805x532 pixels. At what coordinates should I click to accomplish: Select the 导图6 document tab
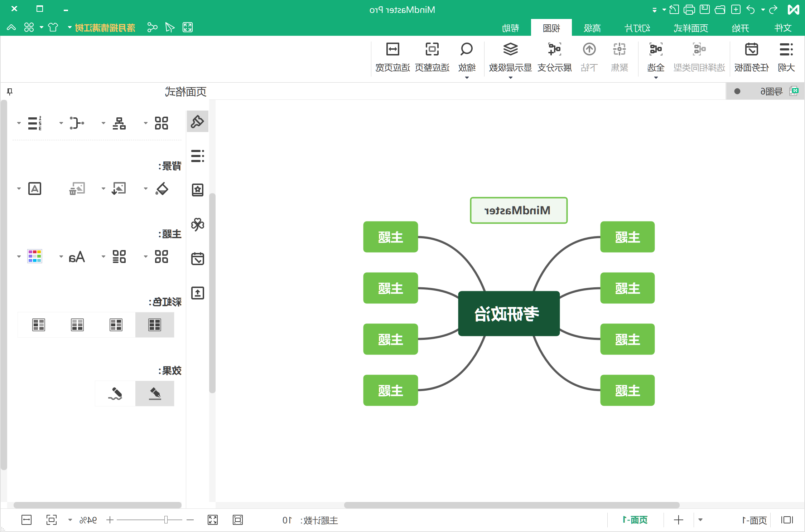pyautogui.click(x=766, y=92)
